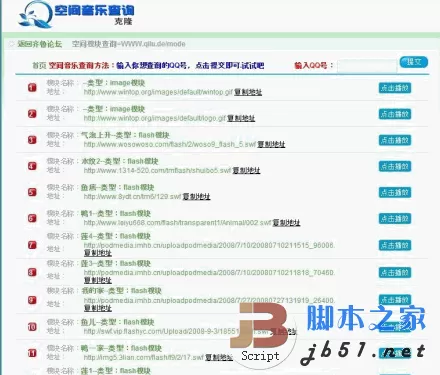Click the 空间音乐查询 logo
Image resolution: width=440 pixels, height=375 pixels.
pos(76,14)
